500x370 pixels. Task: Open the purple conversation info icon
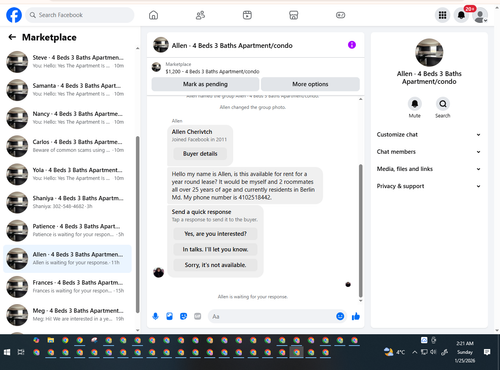(352, 45)
